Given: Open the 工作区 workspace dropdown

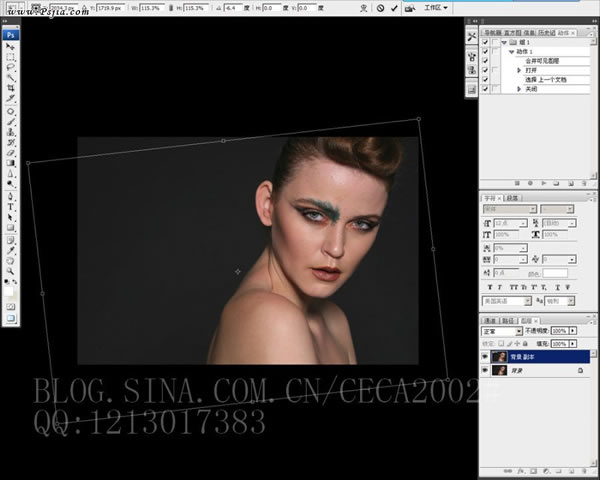Looking at the screenshot, I should click(436, 8).
